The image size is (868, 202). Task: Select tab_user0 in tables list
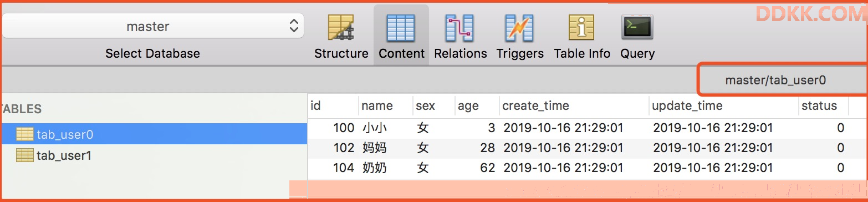click(154, 134)
